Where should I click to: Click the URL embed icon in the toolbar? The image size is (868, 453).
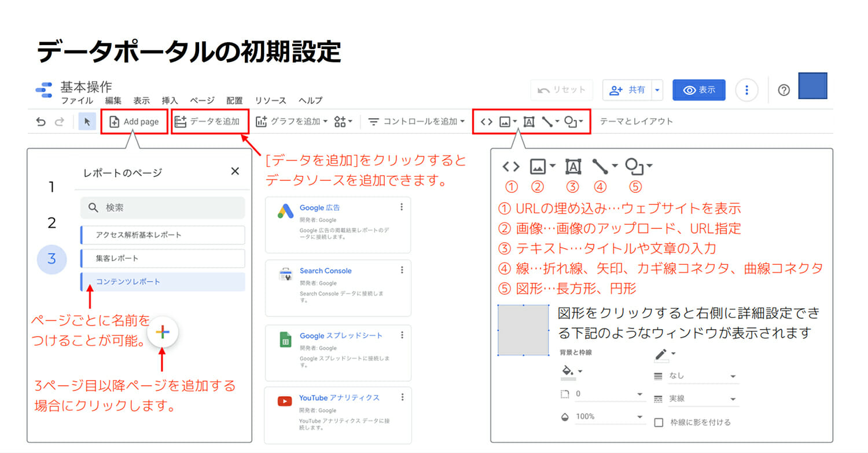(487, 122)
